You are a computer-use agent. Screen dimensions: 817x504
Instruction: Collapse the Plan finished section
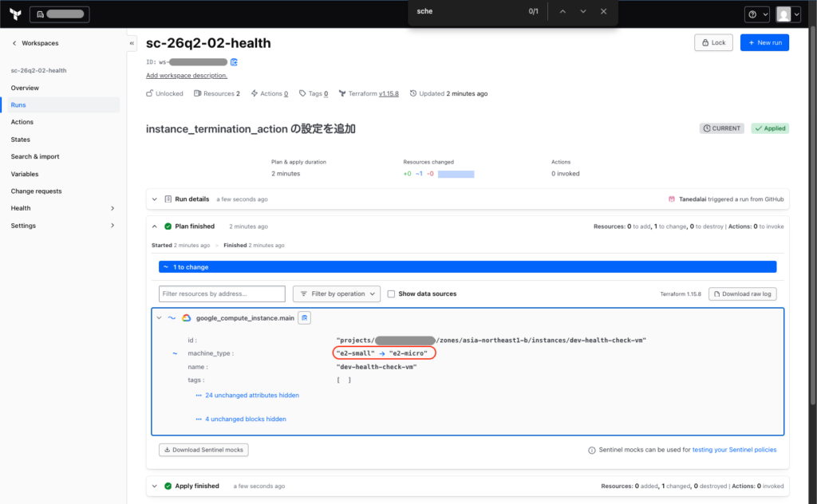(154, 226)
